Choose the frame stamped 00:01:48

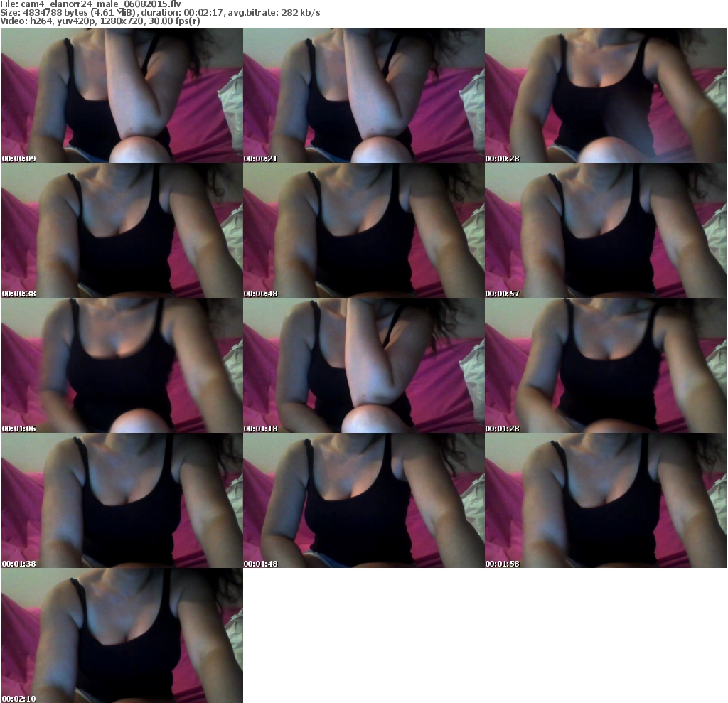click(364, 500)
